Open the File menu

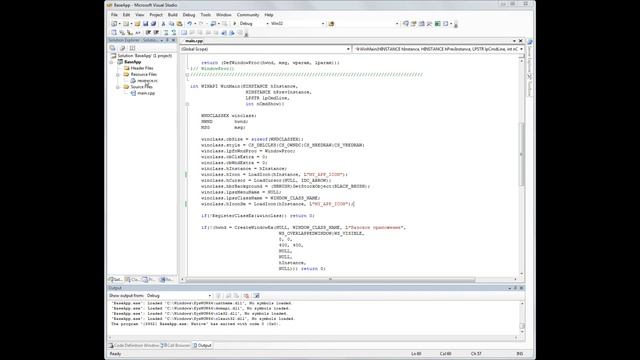tap(114, 15)
